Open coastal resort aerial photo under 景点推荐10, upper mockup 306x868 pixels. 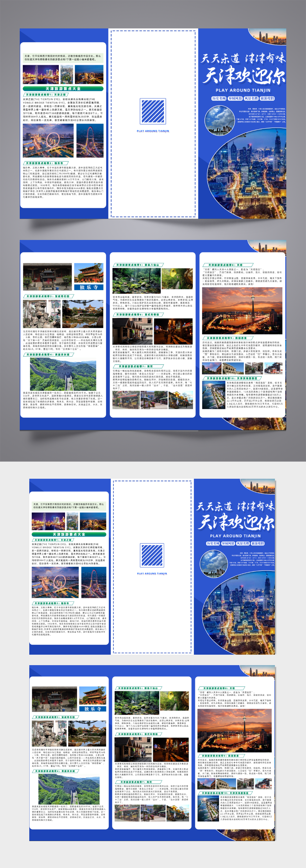point(213,395)
